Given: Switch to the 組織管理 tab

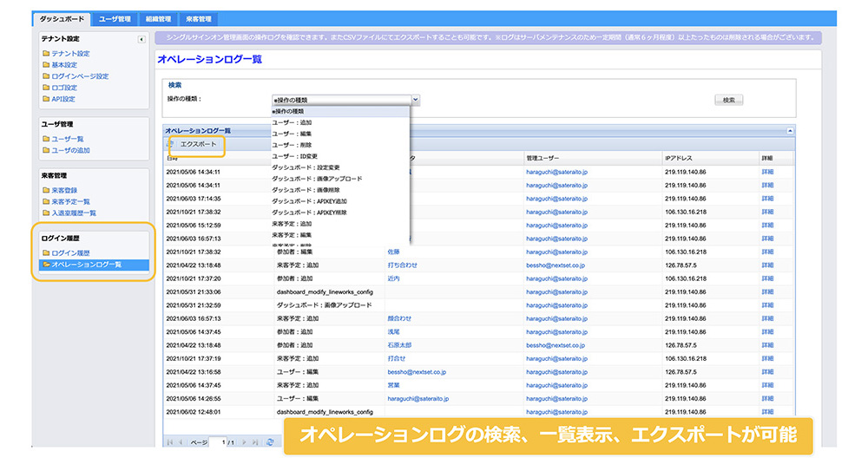Looking at the screenshot, I should point(158,19).
